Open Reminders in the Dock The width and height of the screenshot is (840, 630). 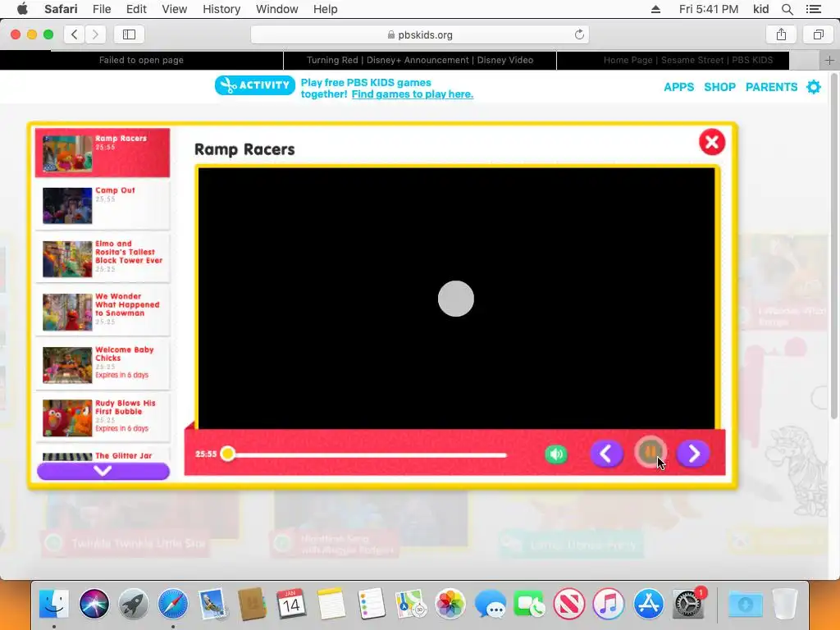pos(371,604)
